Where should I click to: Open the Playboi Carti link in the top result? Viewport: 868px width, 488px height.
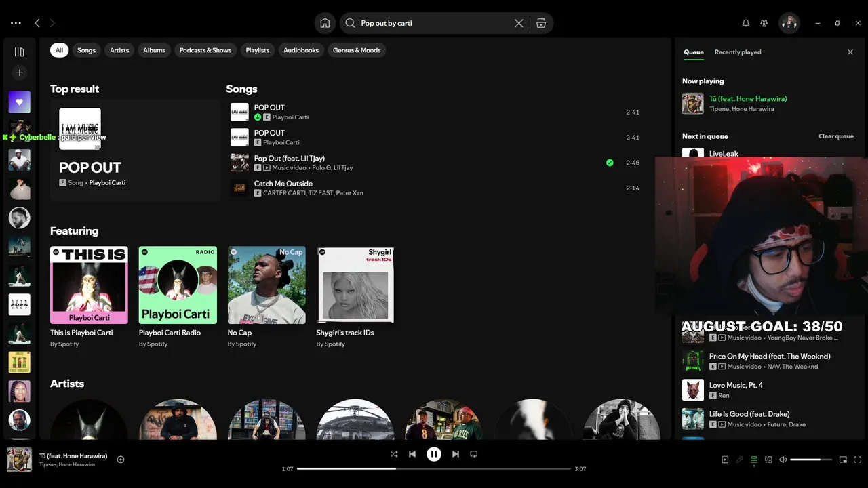107,183
